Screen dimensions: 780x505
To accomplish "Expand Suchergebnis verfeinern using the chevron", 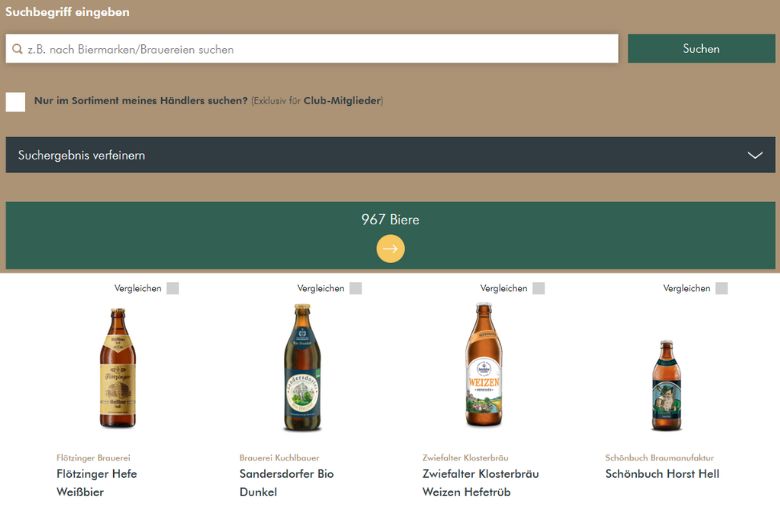I will [755, 155].
